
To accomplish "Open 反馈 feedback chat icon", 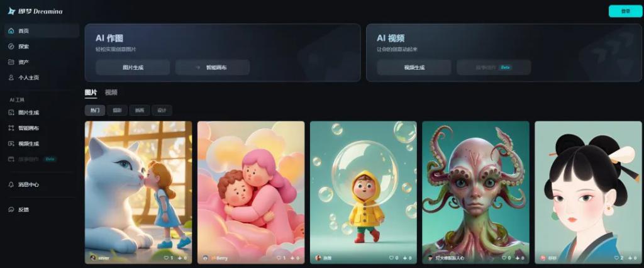I will point(11,209).
